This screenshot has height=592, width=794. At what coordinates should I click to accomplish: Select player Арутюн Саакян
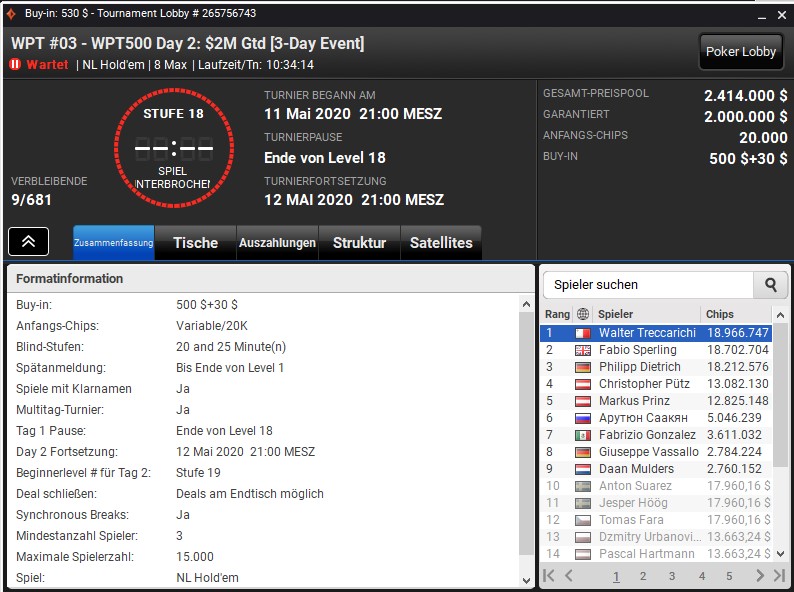click(x=656, y=418)
